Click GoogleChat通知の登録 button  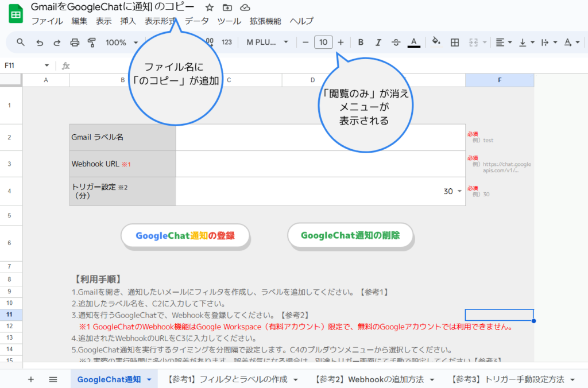tap(185, 235)
